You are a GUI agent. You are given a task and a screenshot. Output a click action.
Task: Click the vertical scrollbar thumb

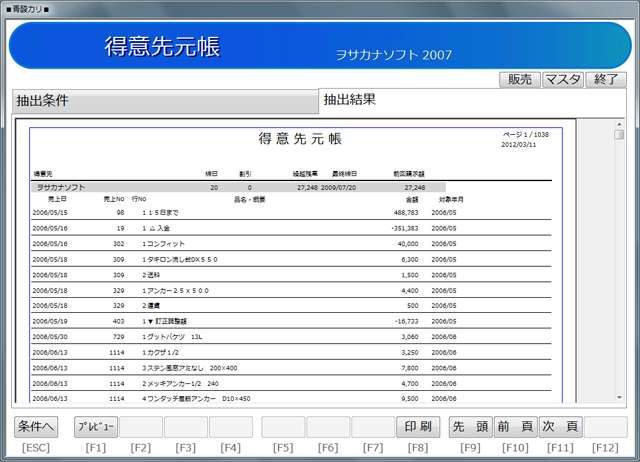pyautogui.click(x=619, y=134)
